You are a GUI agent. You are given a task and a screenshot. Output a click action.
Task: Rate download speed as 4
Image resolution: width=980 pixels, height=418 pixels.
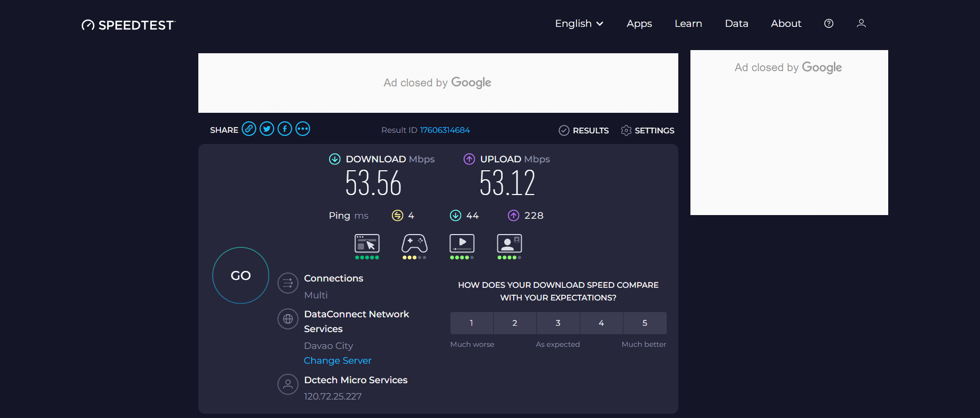[601, 323]
